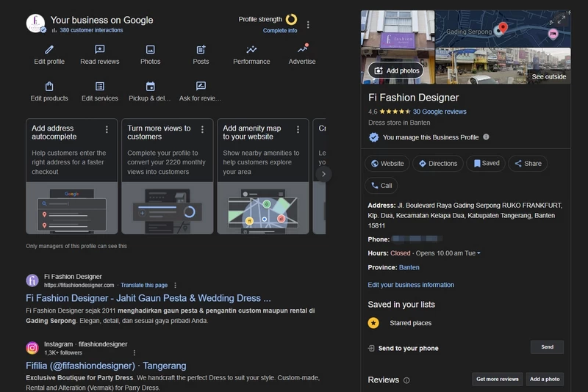The height and width of the screenshot is (392, 588).
Task: Click Profile strength ring indicator
Action: point(291,19)
